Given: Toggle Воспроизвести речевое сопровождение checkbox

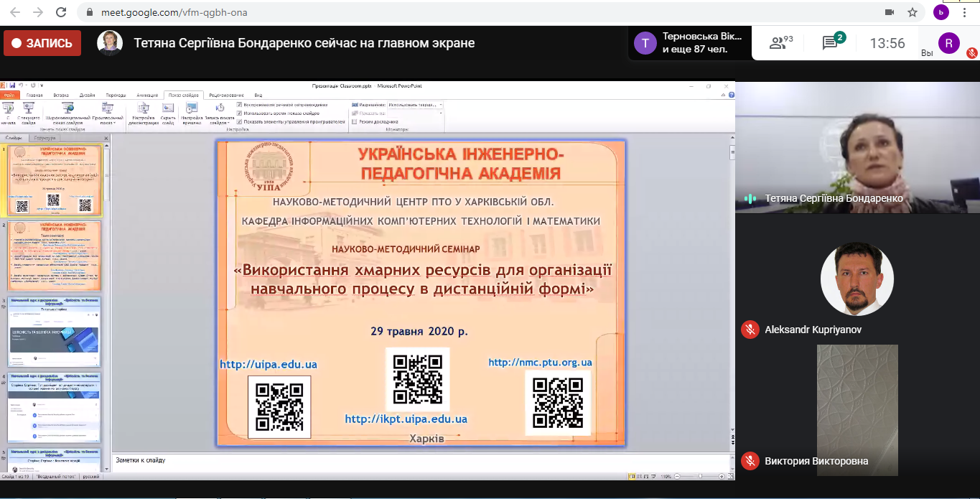Looking at the screenshot, I should point(239,105).
